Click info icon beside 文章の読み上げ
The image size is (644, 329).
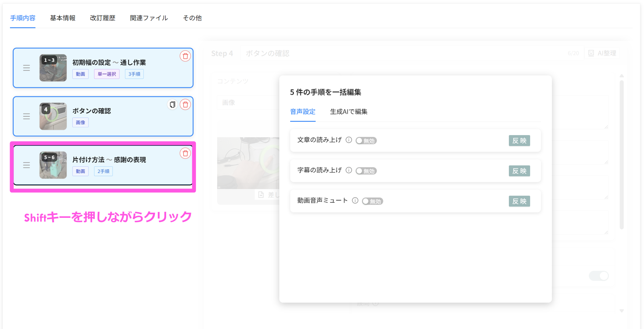point(349,140)
